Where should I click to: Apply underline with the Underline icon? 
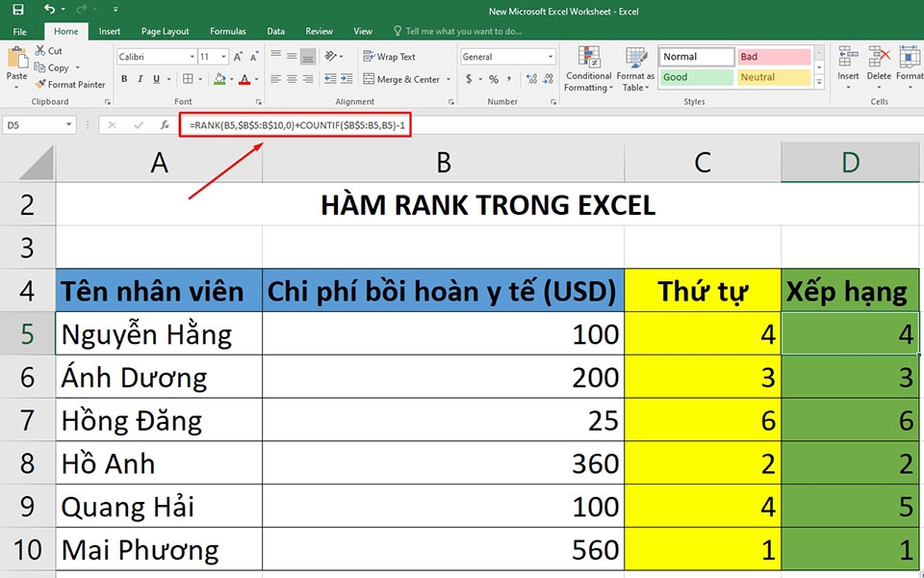click(155, 77)
